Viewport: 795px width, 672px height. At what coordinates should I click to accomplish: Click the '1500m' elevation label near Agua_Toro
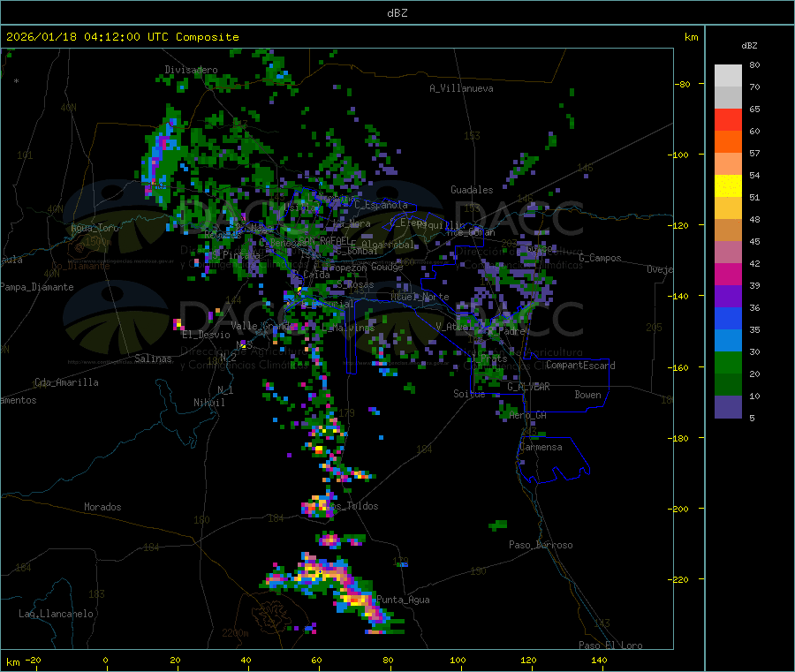click(98, 242)
